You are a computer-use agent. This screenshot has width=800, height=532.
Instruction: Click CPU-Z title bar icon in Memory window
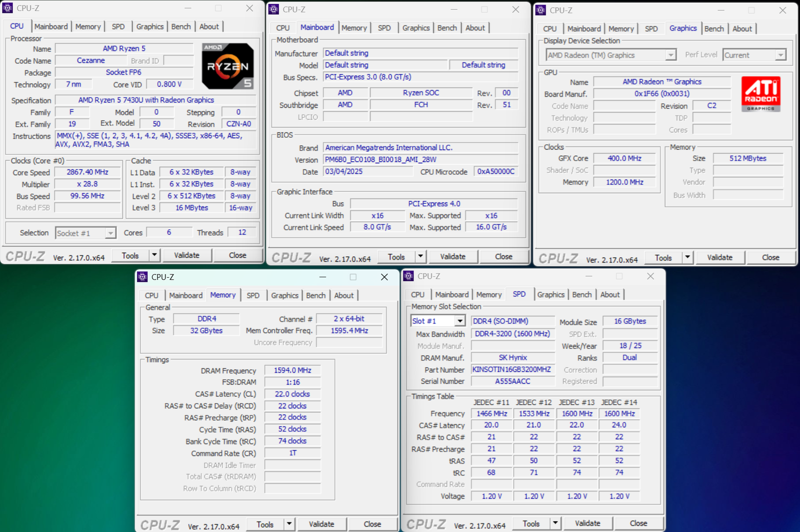pyautogui.click(x=142, y=277)
